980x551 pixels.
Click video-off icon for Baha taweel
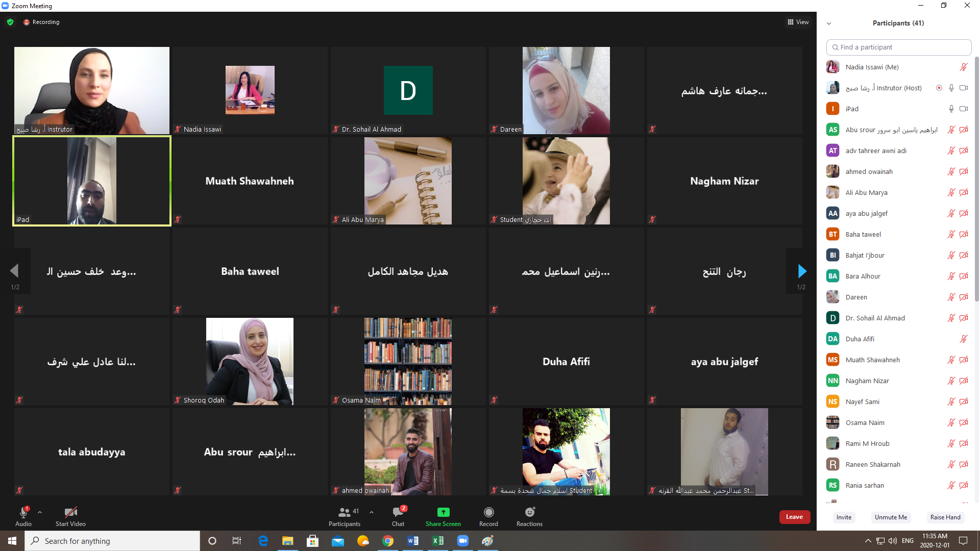coord(964,234)
